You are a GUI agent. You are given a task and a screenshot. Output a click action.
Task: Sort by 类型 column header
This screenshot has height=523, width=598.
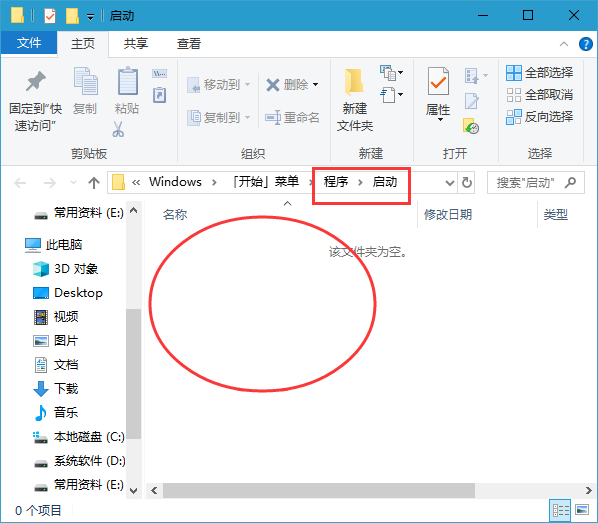coord(556,214)
